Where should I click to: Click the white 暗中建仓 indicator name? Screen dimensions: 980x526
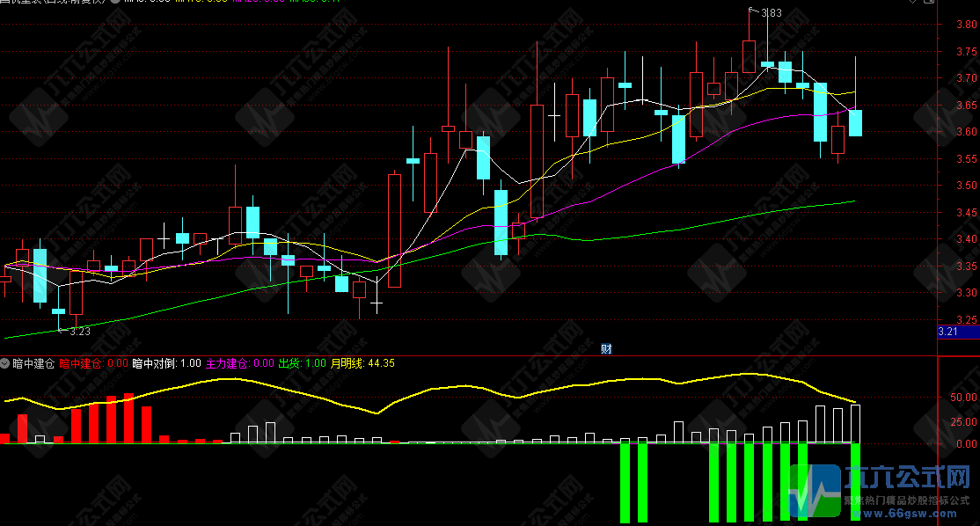pyautogui.click(x=33, y=363)
